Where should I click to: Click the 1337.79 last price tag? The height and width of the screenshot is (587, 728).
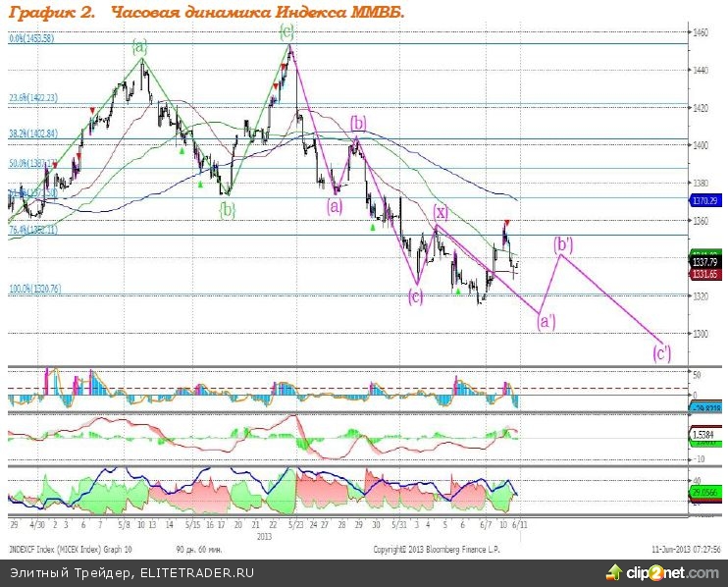click(706, 263)
